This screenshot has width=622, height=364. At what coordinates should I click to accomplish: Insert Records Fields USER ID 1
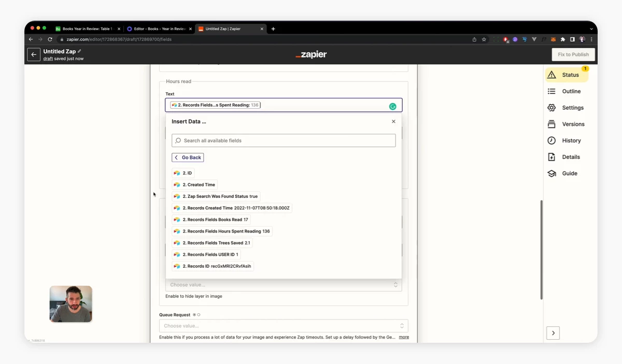tap(206, 255)
